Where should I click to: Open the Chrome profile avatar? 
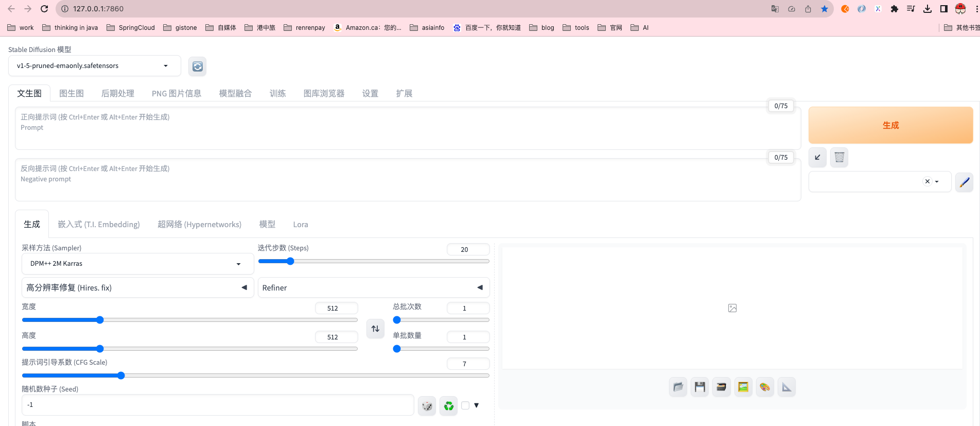pos(960,9)
